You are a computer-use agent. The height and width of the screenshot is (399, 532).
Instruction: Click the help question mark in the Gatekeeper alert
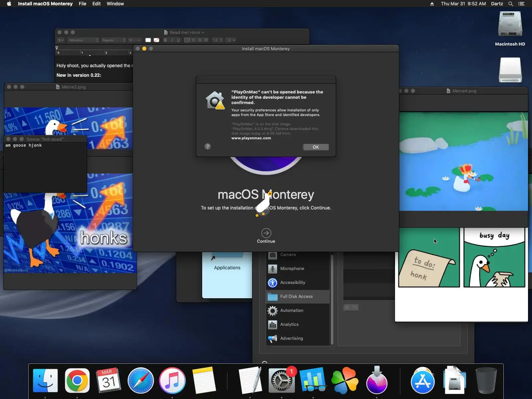coord(207,147)
